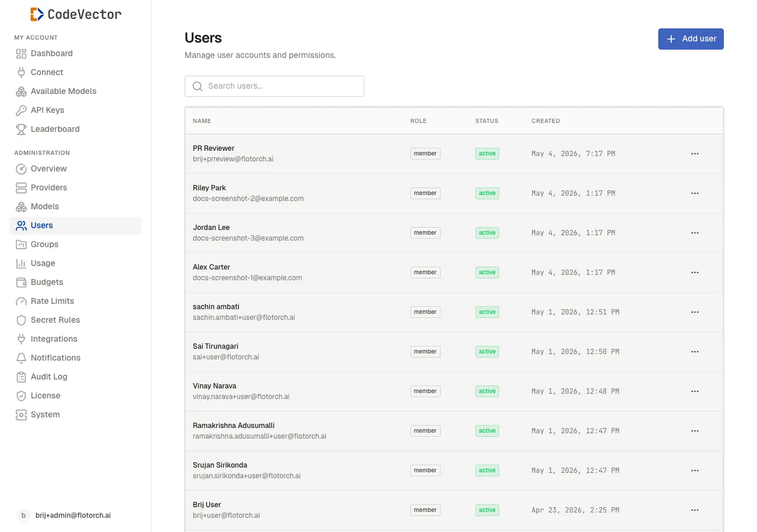Open Secret Rules page
This screenshot has width=757, height=532.
click(x=75, y=320)
